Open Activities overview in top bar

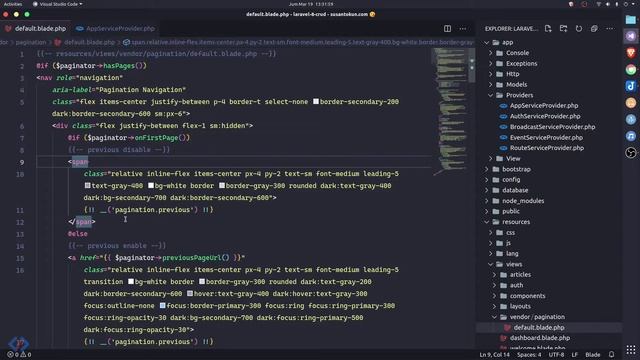click(x=13, y=4)
